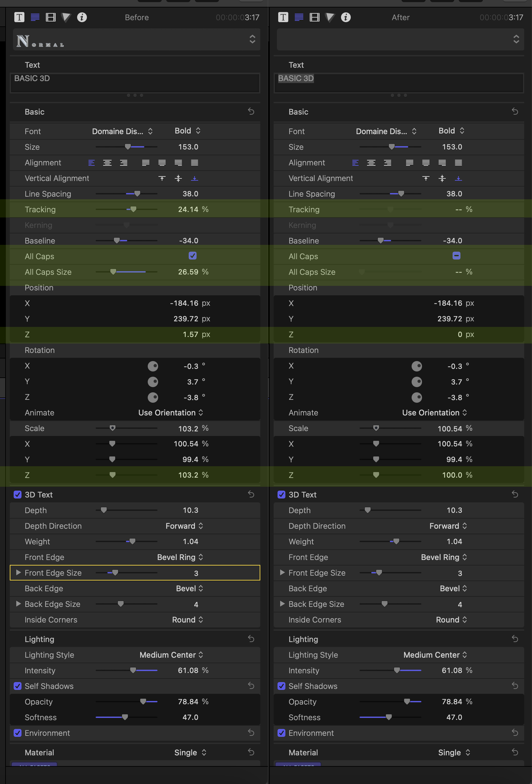The image size is (532, 784).
Task: Open the Text inspector tab in Before panel
Action: coord(19,17)
